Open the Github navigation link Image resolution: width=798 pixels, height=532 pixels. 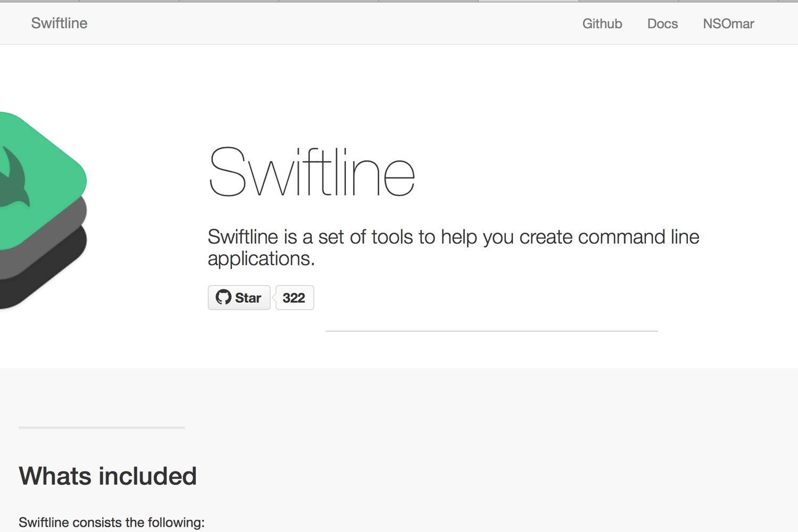[602, 24]
